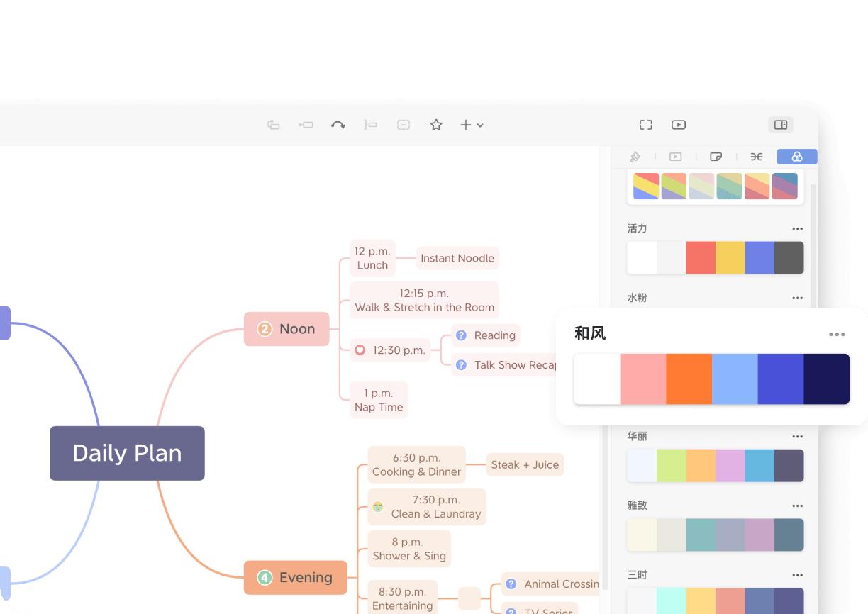868x614 pixels.
Task: Open more options for 和风 theme
Action: 837,335
